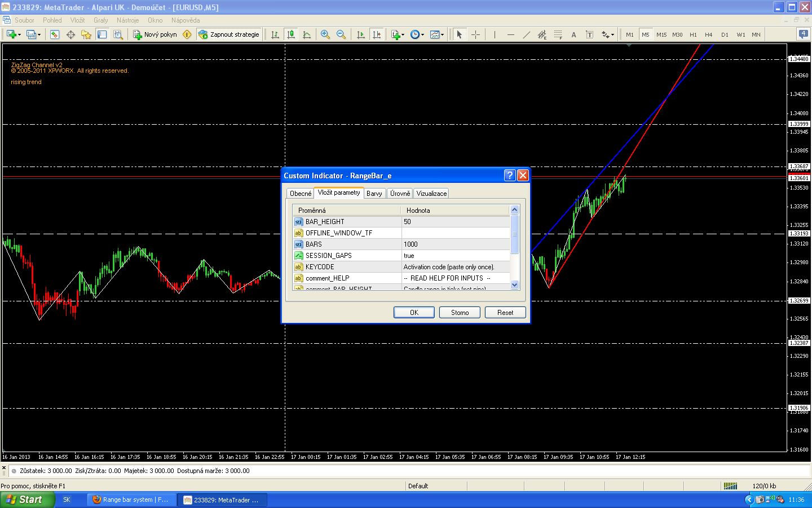Screen dimensions: 812x508
Task: Expand the new chart dropdown arrow
Action: coord(20,35)
